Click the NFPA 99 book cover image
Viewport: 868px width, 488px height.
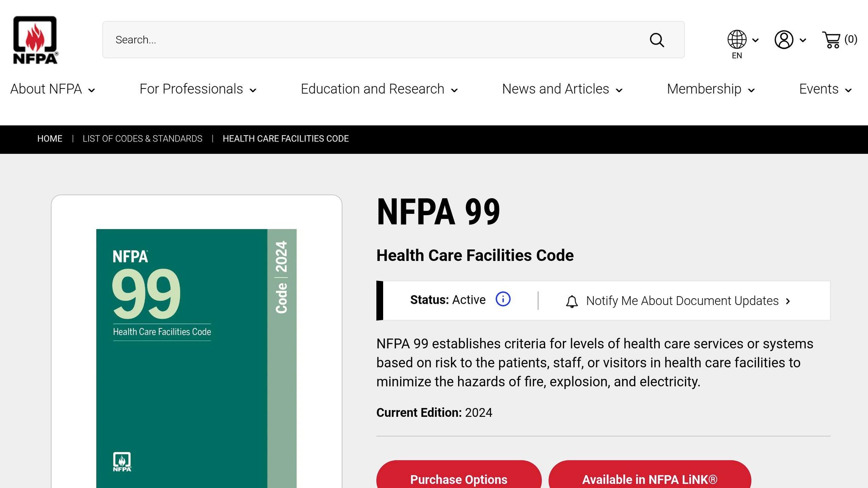[x=196, y=358]
